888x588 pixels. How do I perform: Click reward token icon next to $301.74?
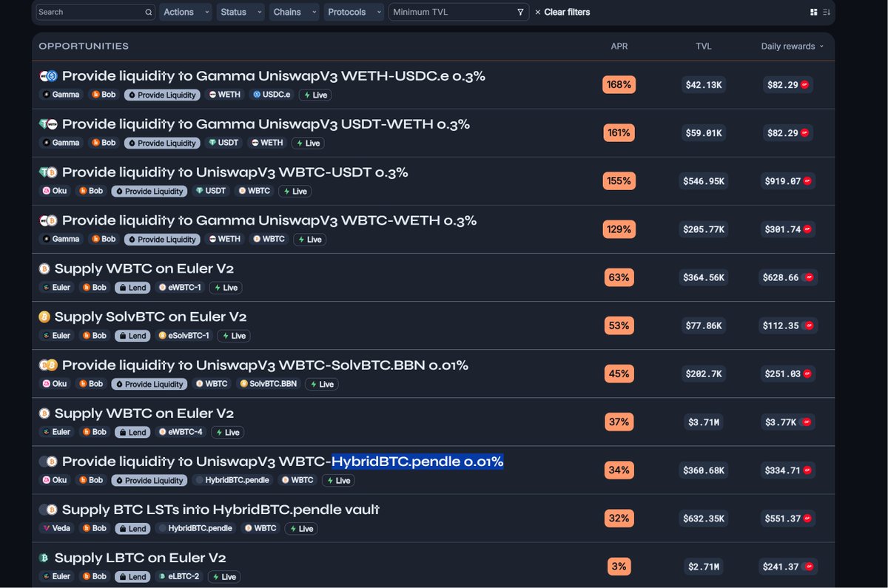[807, 229]
